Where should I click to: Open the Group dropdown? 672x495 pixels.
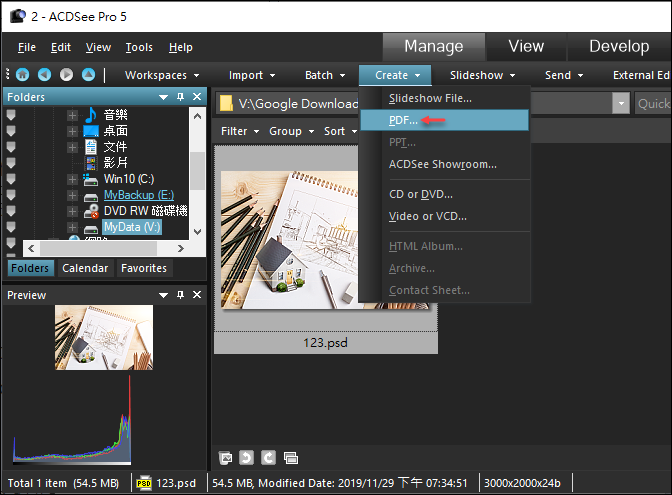coord(291,131)
